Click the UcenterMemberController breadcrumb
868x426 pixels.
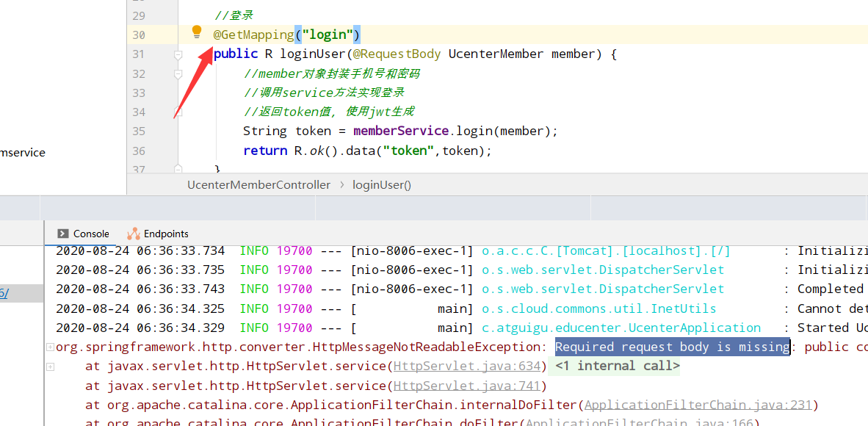tap(258, 184)
